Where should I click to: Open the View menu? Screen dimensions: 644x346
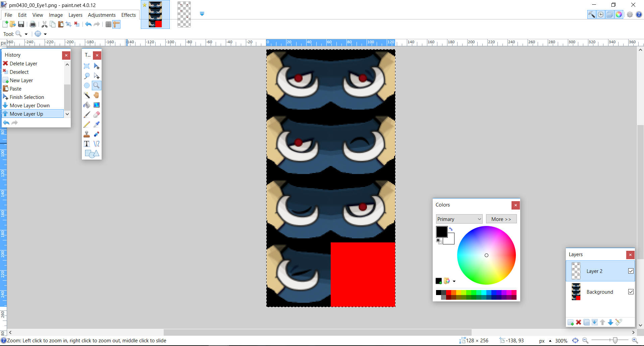(38, 15)
